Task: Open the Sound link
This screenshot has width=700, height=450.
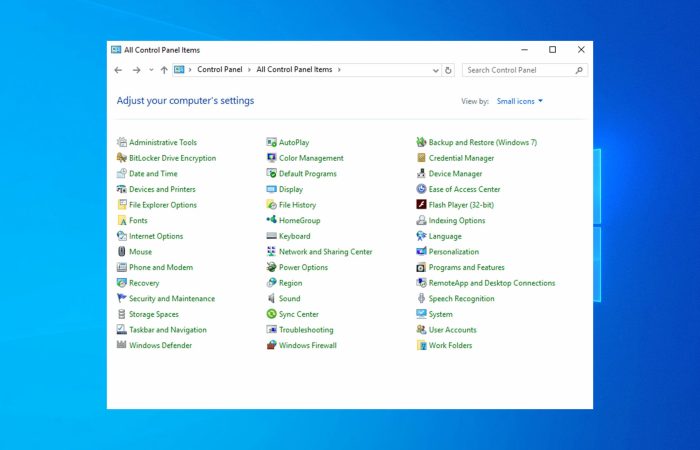Action: tap(290, 299)
